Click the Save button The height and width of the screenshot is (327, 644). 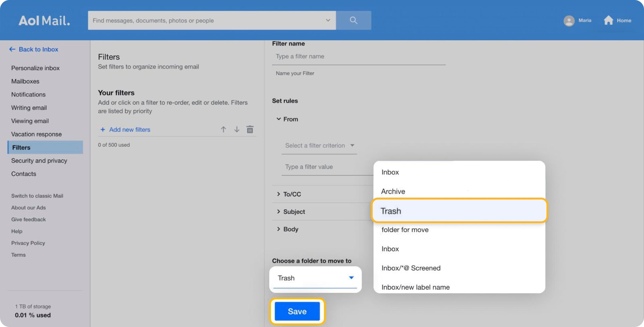(297, 311)
